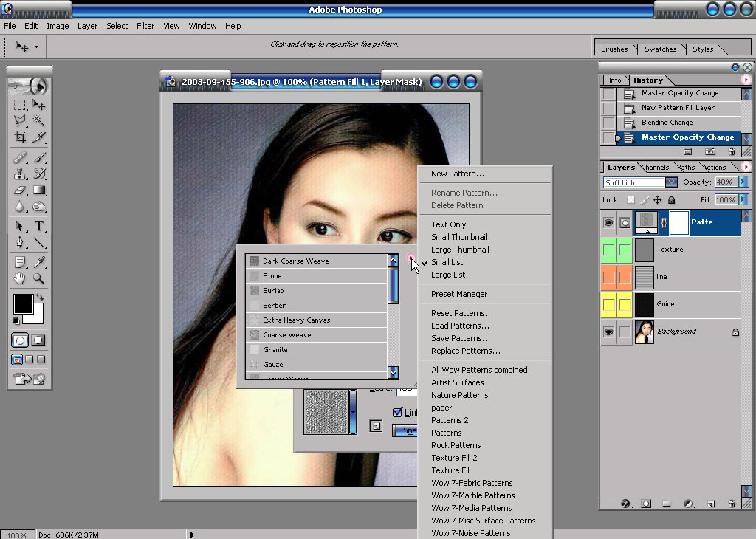Image resolution: width=756 pixels, height=539 pixels.
Task: Add layer style icon in Layers panel
Action: click(626, 504)
